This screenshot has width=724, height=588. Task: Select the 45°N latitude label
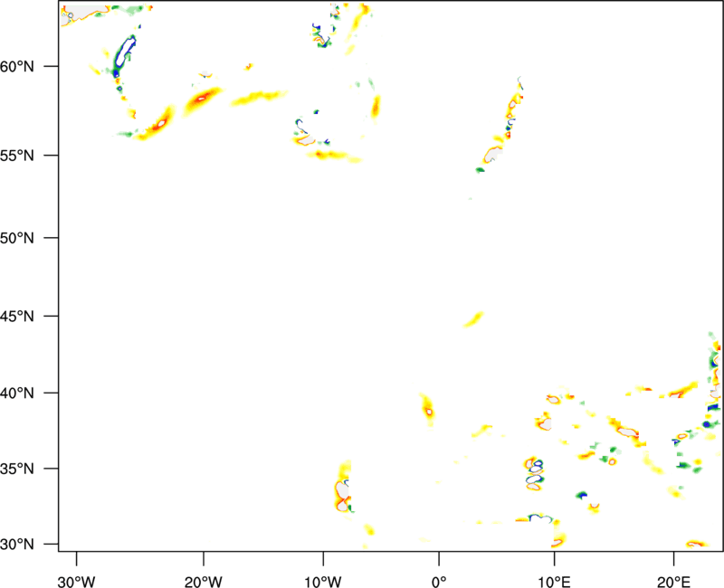pos(17,316)
